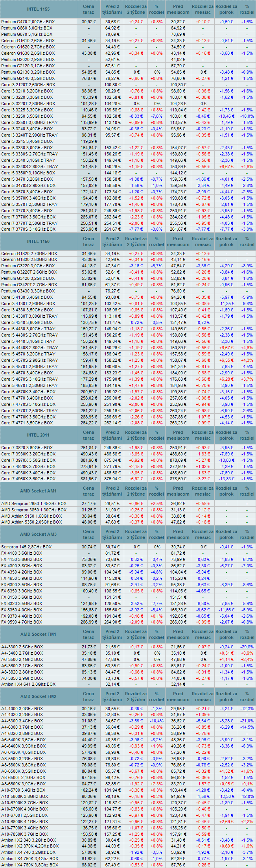Select the Core i7 3820 3.60GHz BOX row name
The image size is (256, 868).
click(27, 448)
